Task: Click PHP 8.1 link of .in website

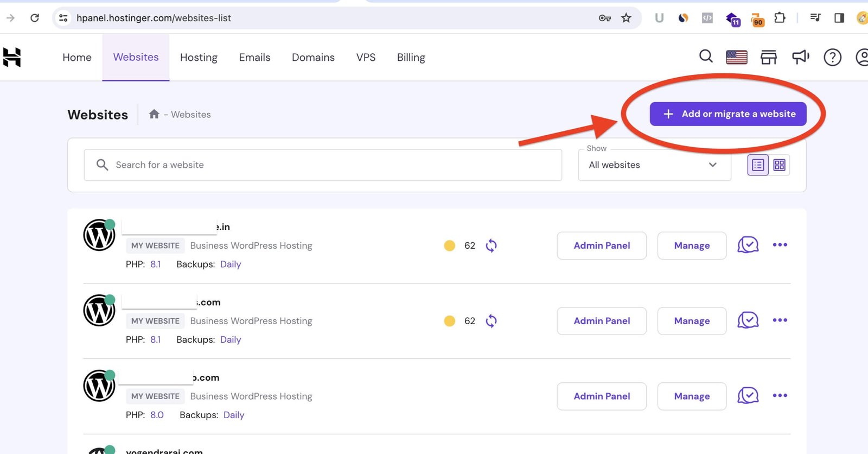Action: (156, 264)
